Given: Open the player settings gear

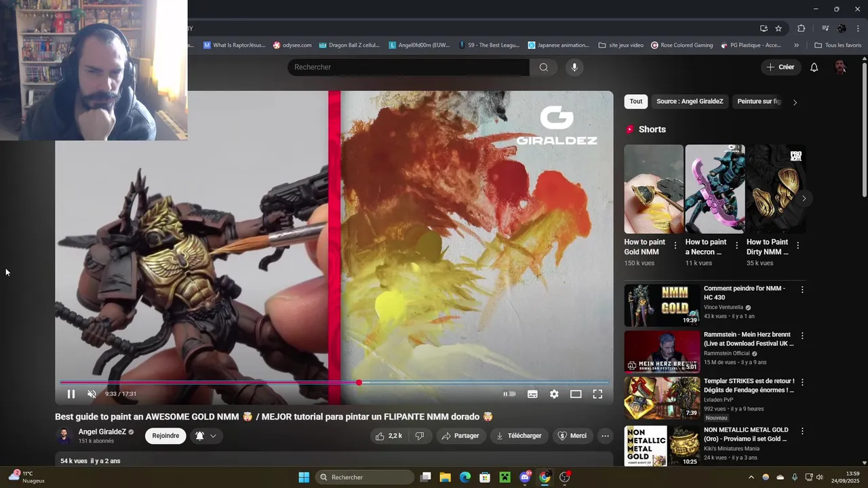Looking at the screenshot, I should [x=554, y=394].
